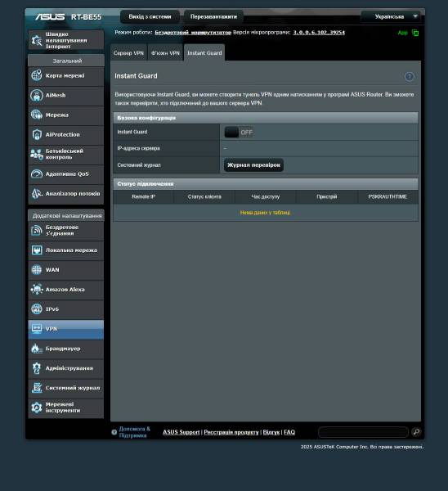Open the Системний журнал notepad icon
Image resolution: width=448 pixels, height=491 pixels.
pyautogui.click(x=37, y=388)
